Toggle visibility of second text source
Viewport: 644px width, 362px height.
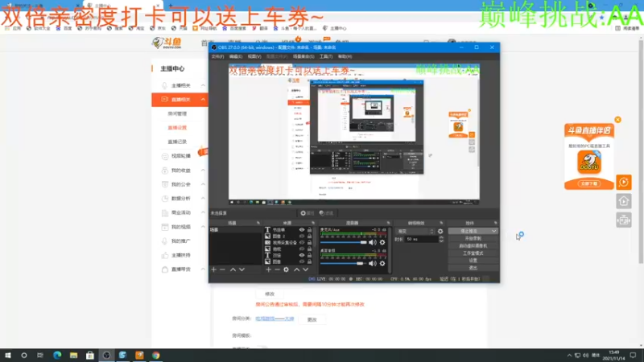tap(302, 255)
